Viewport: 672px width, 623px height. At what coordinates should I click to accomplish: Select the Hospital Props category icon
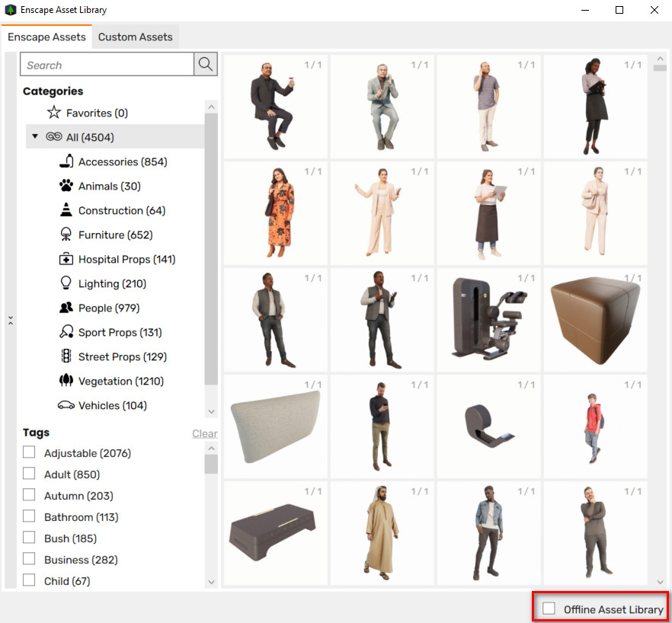tap(66, 259)
